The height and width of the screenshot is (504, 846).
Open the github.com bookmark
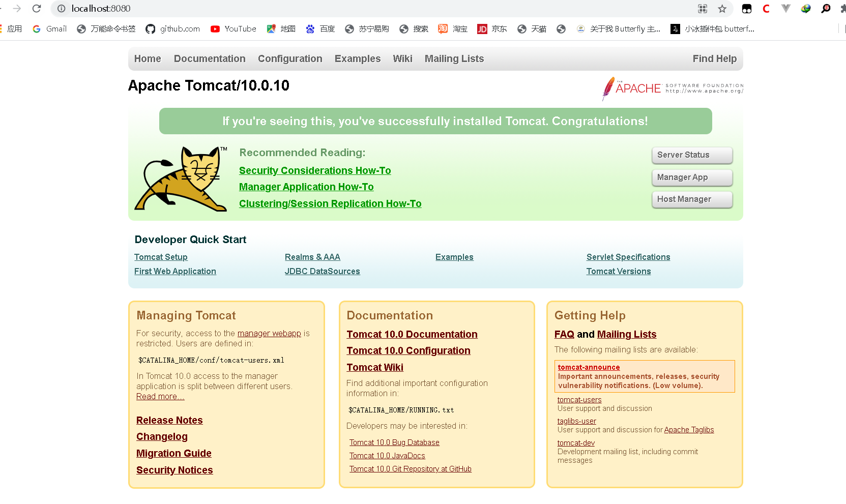[173, 29]
